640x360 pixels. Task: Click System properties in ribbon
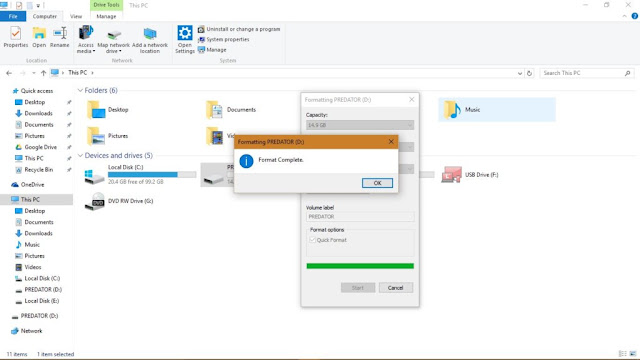pyautogui.click(x=224, y=40)
